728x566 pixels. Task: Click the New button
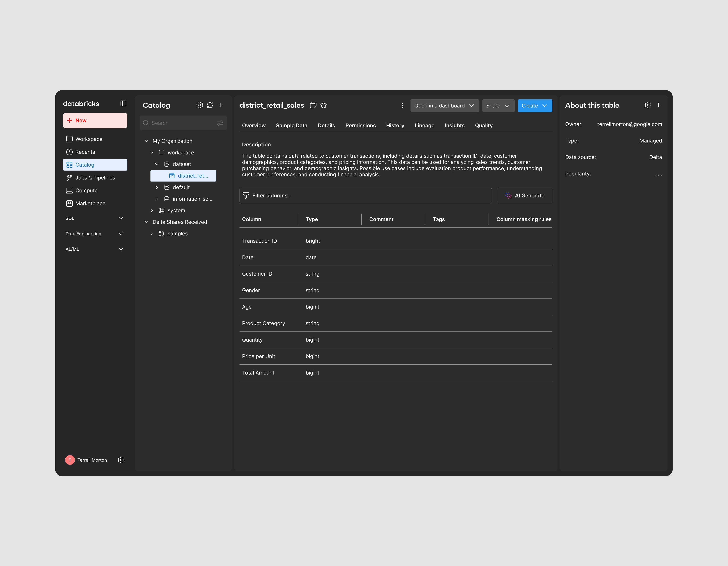click(95, 120)
